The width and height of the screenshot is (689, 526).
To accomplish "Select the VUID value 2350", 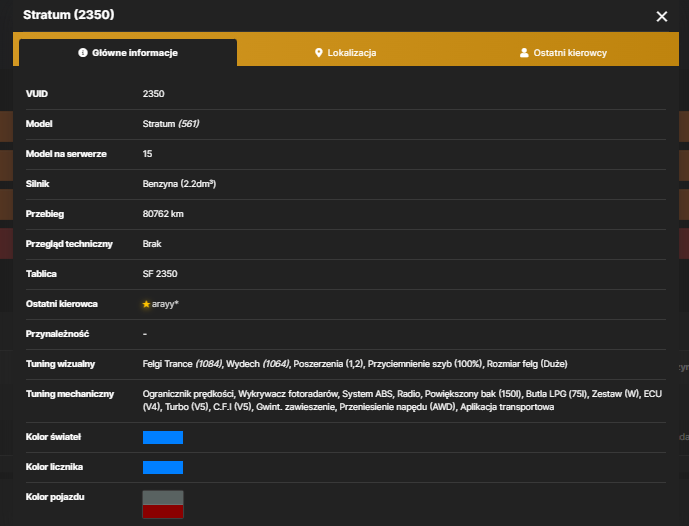I will click(x=153, y=94).
